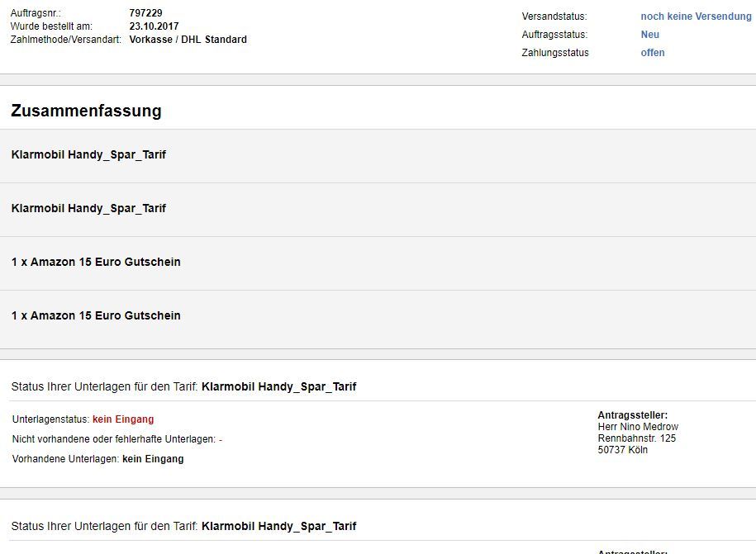Viewport: 756px width, 554px height.
Task: Select the 'Vorhandene Unterlagen:' label
Action: point(65,459)
